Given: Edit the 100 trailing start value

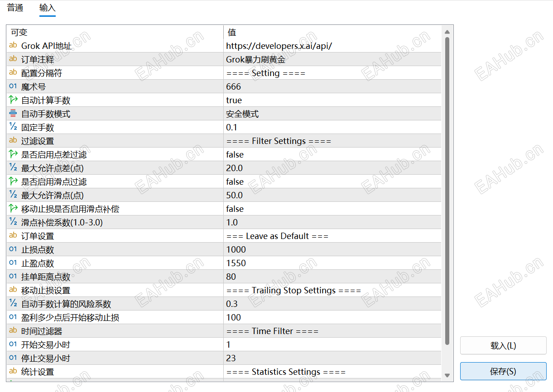Looking at the screenshot, I should pos(332,317).
